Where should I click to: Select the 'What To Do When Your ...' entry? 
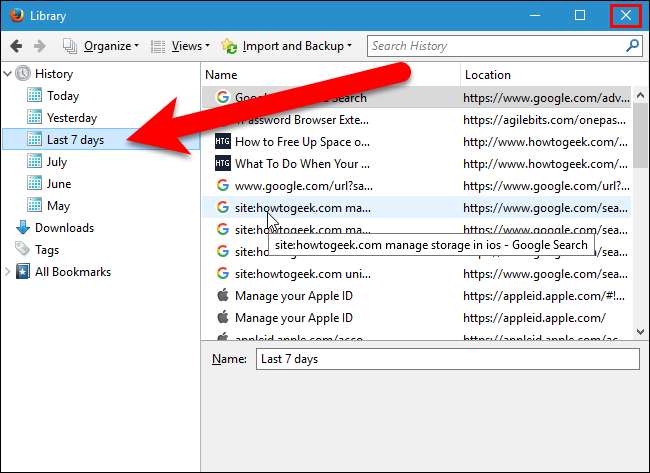pyautogui.click(x=302, y=164)
